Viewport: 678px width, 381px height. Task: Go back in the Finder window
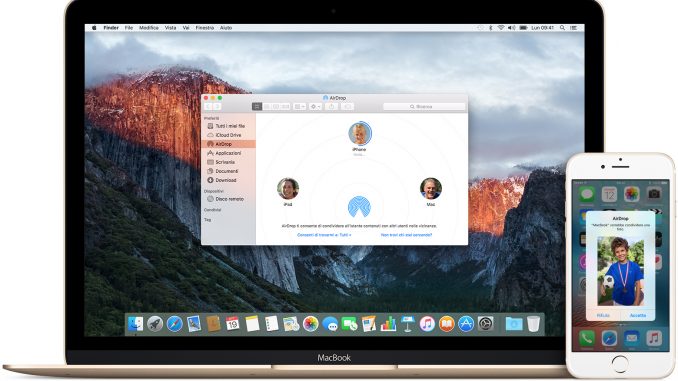click(x=208, y=106)
